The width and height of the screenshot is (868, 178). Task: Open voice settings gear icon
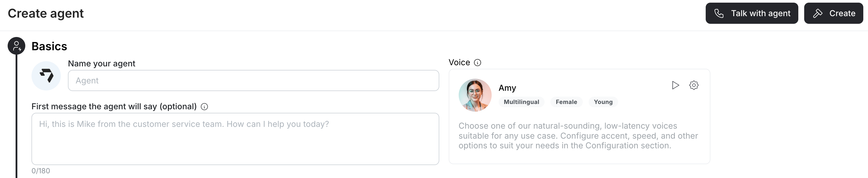coord(693,85)
